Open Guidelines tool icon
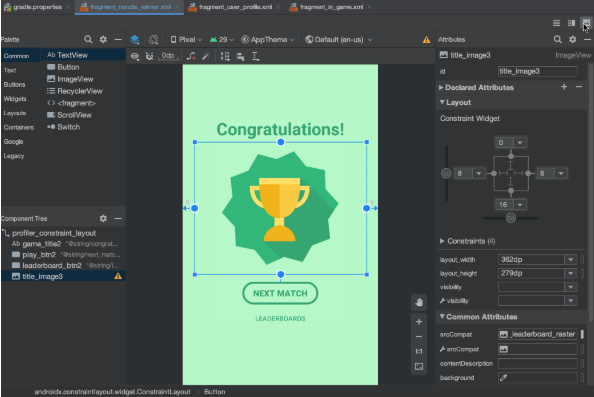This screenshot has height=397, width=594. (x=256, y=56)
